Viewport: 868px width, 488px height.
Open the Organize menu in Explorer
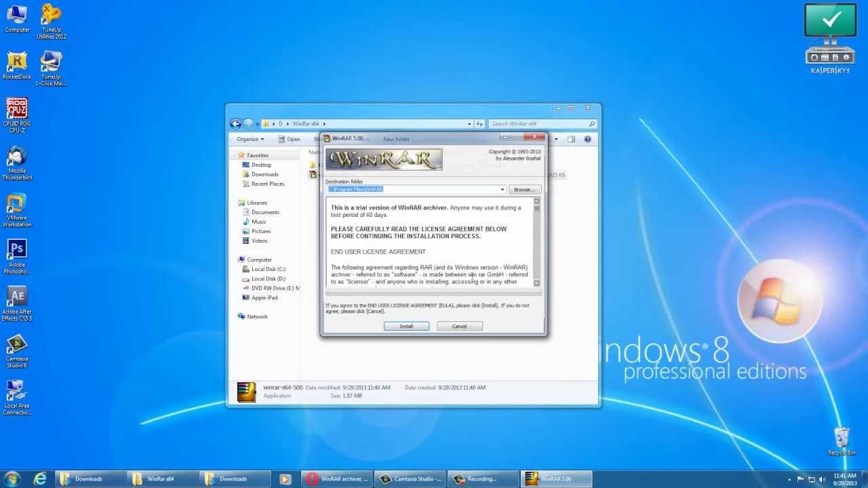[x=250, y=139]
